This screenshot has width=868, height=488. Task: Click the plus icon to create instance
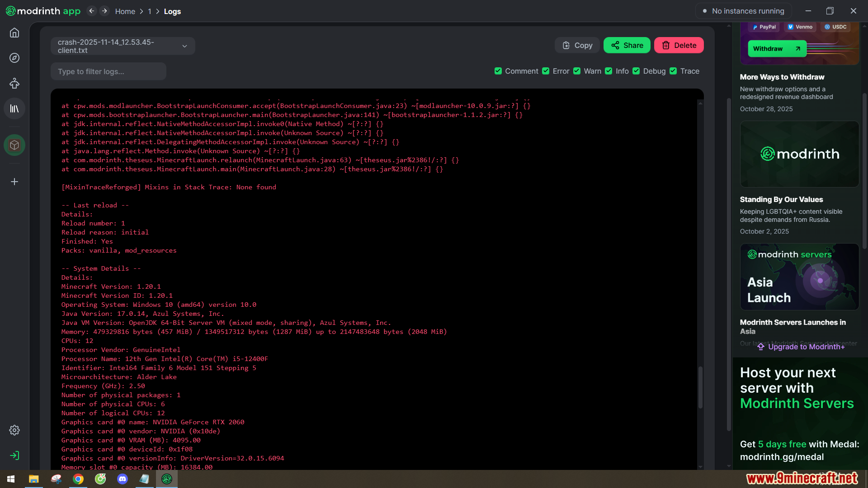[14, 182]
